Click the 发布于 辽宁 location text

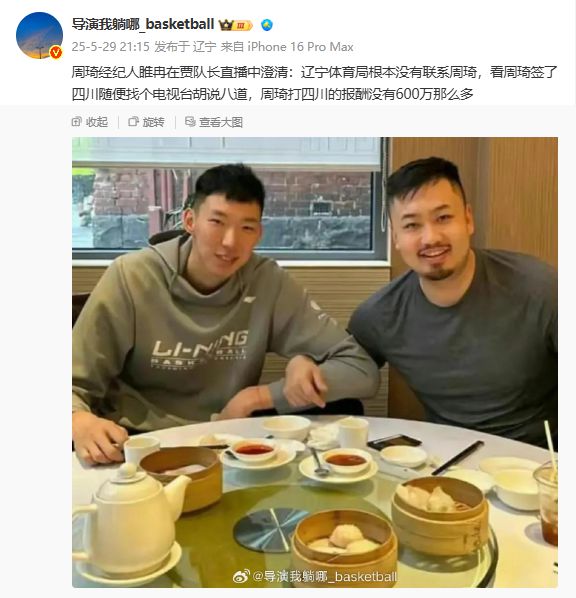[x=185, y=47]
